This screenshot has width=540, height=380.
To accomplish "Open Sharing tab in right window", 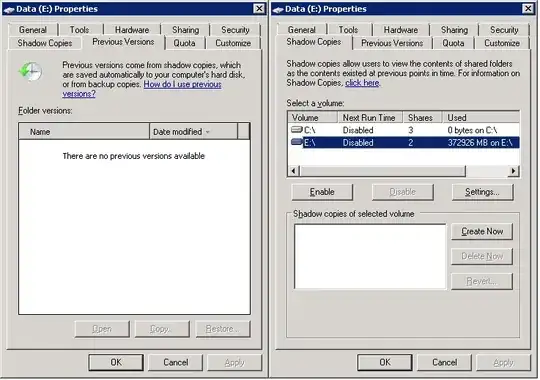I will [454, 30].
